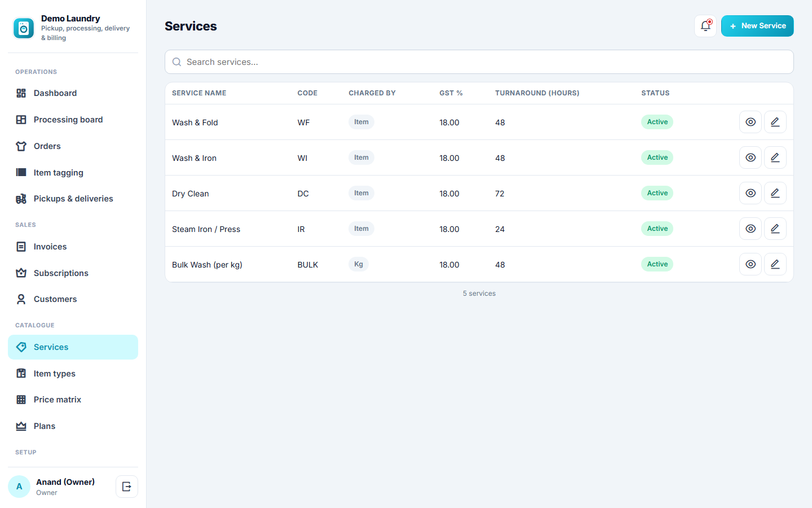The height and width of the screenshot is (508, 812).
Task: Edit the Dry Clean service
Action: 775,193
